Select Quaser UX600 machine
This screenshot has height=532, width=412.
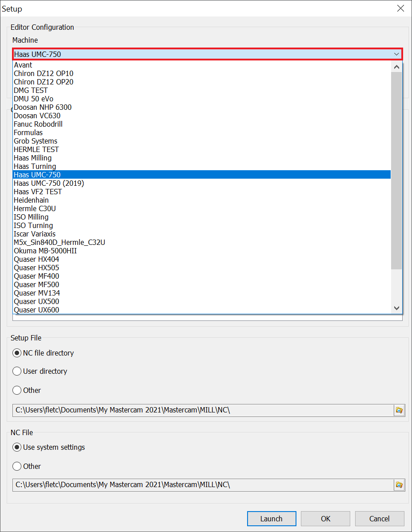tap(202, 310)
